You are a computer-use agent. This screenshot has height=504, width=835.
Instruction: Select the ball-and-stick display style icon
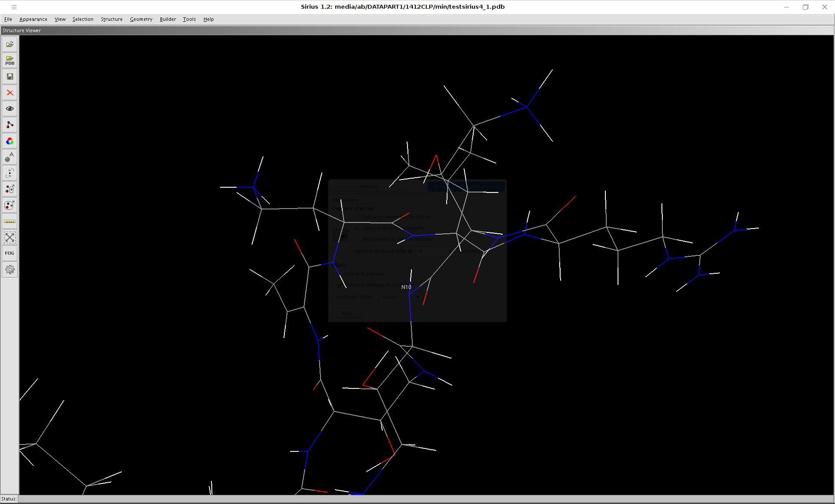pyautogui.click(x=10, y=125)
